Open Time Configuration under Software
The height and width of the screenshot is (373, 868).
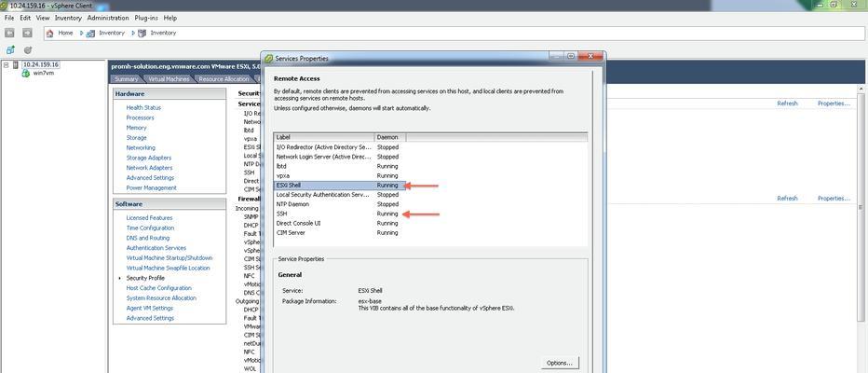(150, 228)
